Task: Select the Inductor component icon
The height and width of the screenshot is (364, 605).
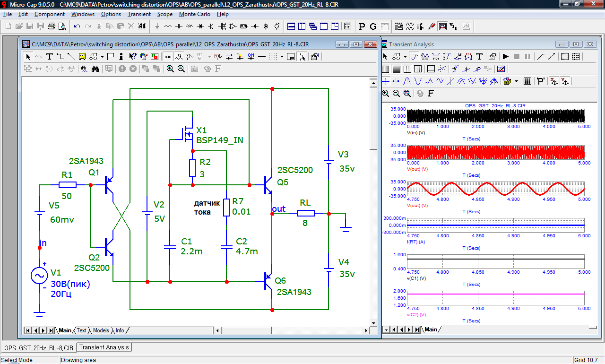Action: click(x=189, y=26)
